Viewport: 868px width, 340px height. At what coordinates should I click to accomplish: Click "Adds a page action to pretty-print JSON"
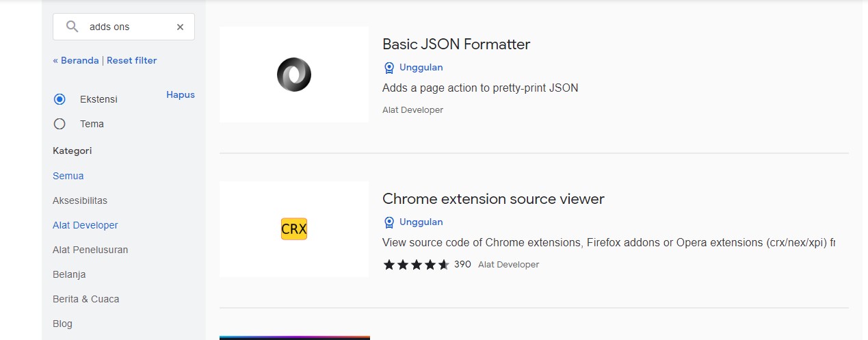tap(480, 88)
